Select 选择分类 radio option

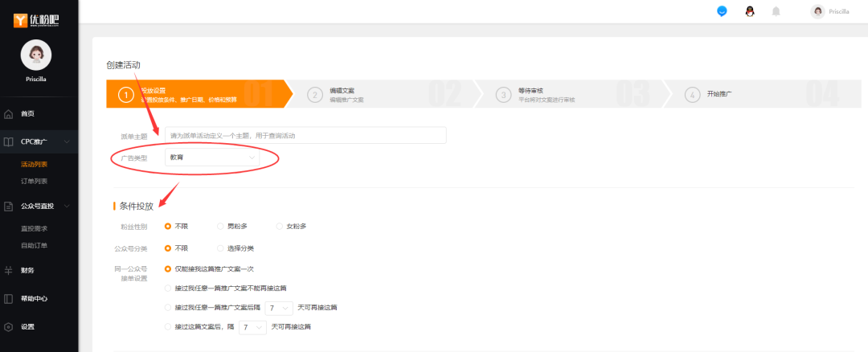pyautogui.click(x=220, y=248)
